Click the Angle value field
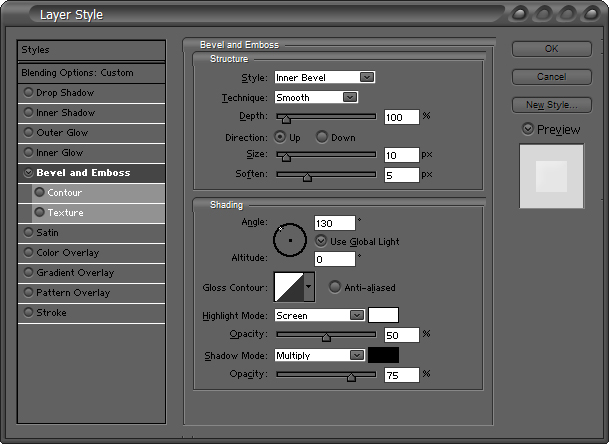The width and height of the screenshot is (609, 444). coord(334,223)
